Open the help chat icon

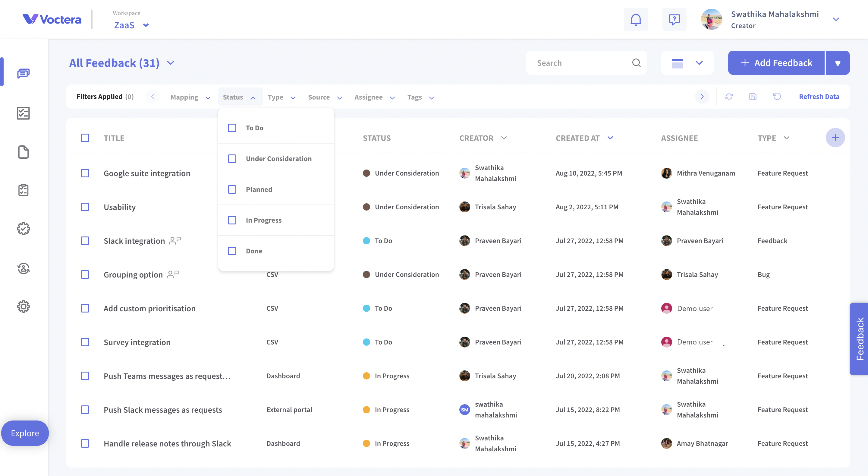click(674, 20)
